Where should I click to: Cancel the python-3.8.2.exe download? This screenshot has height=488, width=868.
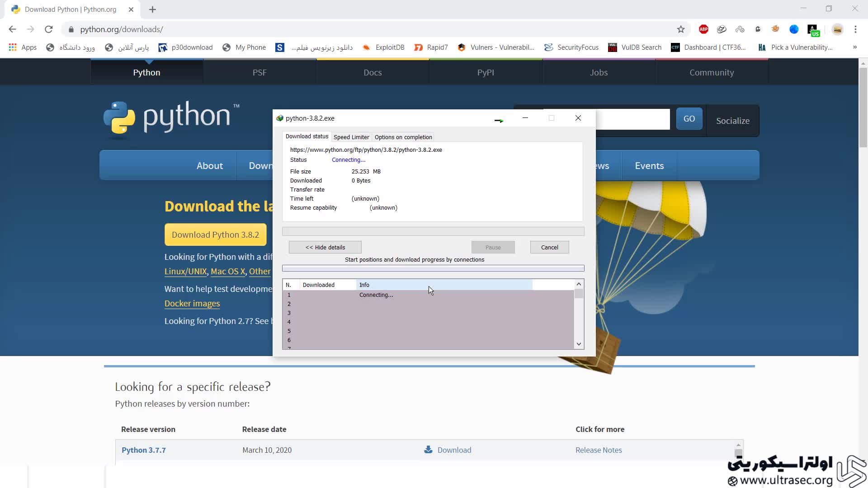(x=549, y=247)
